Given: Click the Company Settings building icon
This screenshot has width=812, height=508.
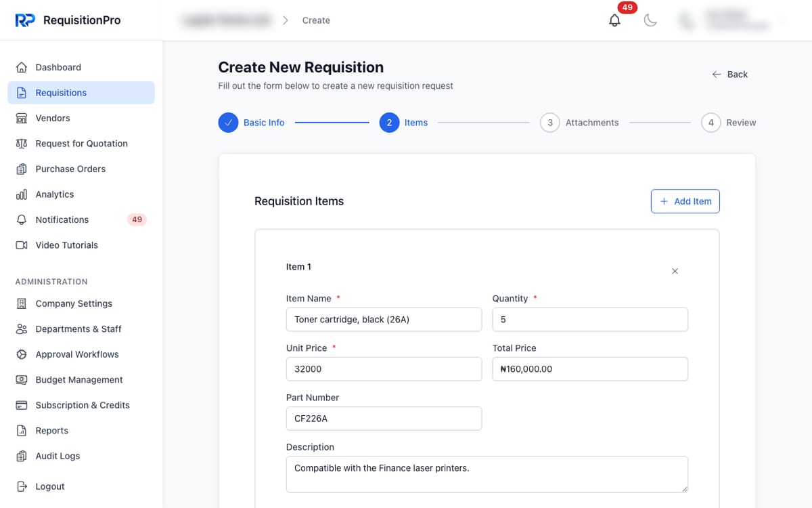Looking at the screenshot, I should coord(22,304).
